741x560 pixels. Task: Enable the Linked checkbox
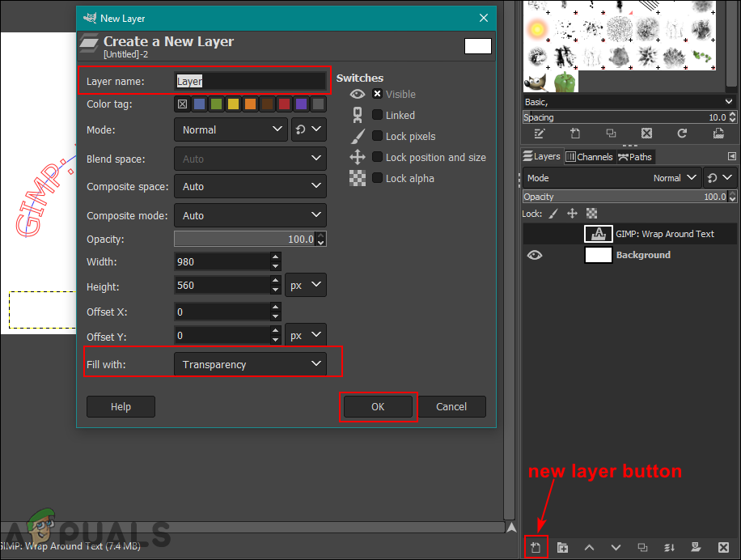[377, 115]
